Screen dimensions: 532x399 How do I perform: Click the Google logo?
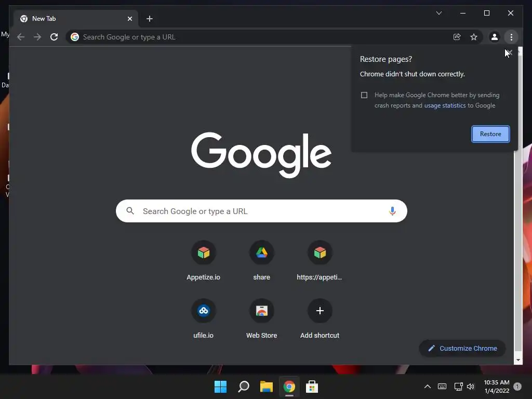tap(261, 155)
